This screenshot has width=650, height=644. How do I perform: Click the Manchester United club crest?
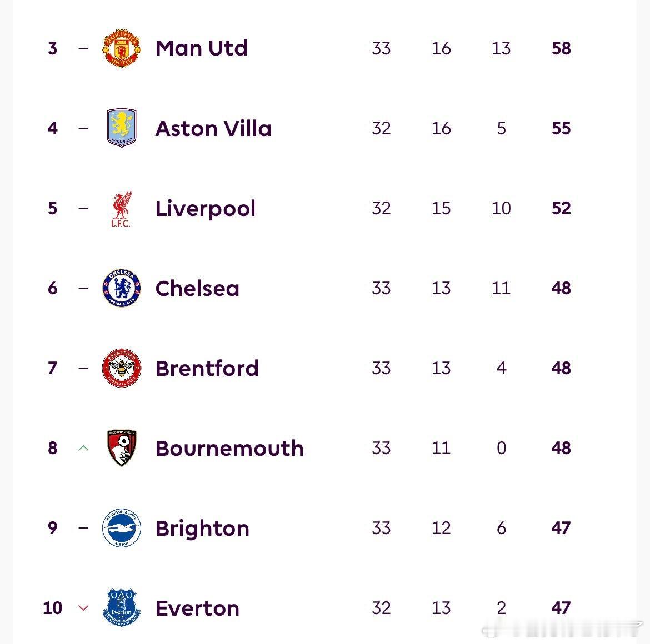(x=122, y=48)
